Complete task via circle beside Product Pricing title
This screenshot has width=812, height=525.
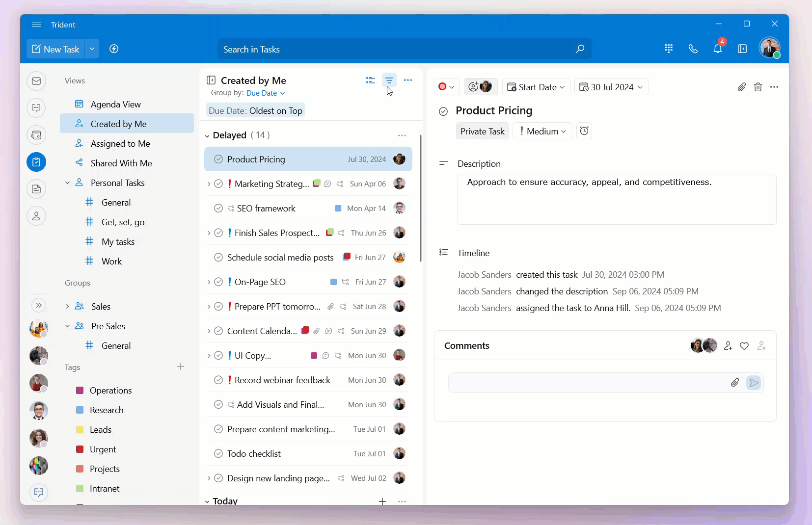[443, 111]
